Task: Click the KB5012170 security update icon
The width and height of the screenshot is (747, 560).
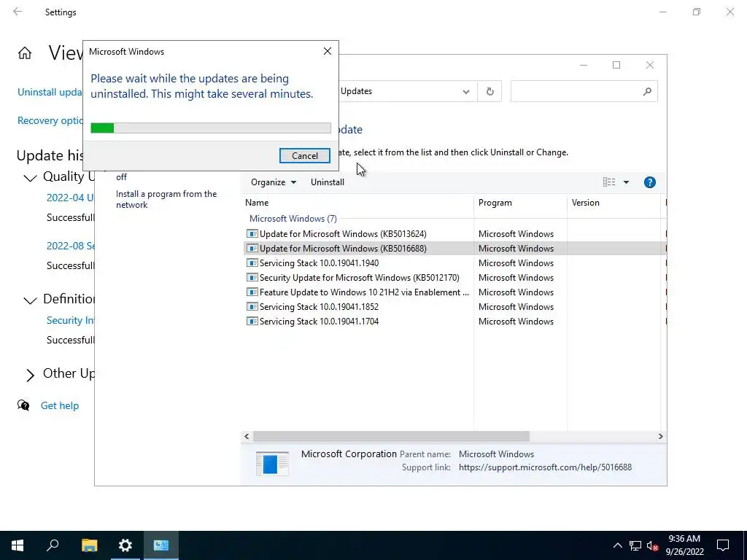Action: (252, 278)
